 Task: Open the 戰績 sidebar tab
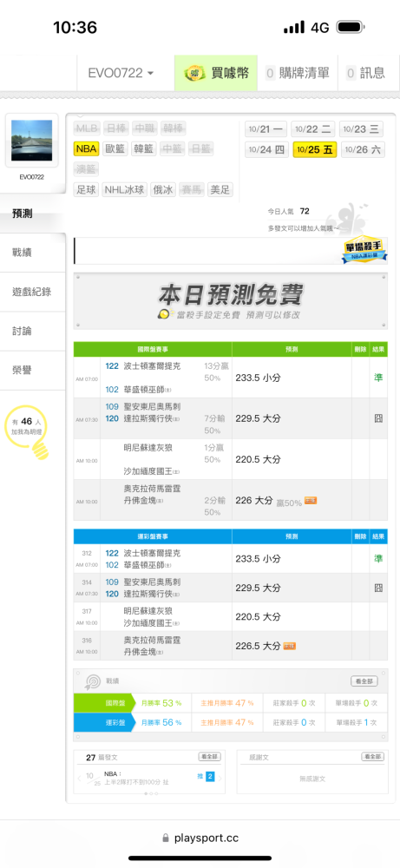pos(33,253)
